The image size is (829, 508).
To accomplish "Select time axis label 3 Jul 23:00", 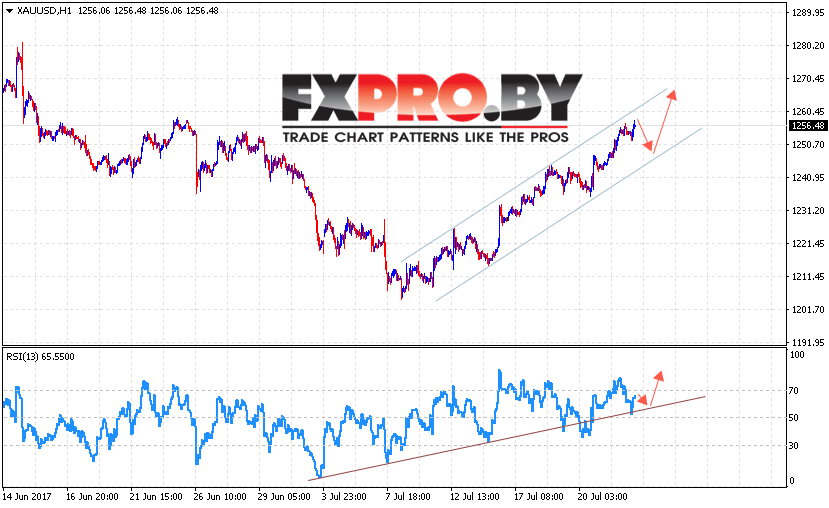I will point(346,497).
